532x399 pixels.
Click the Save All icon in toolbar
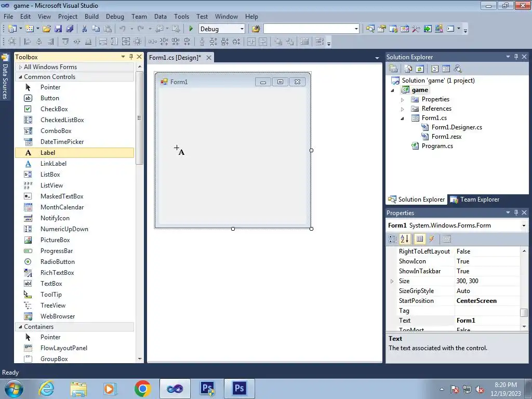[x=70, y=29]
